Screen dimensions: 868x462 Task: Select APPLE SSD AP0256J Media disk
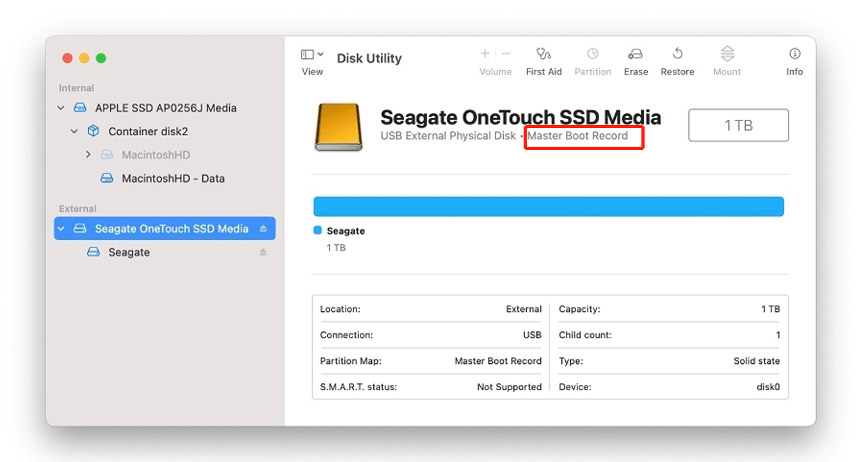(165, 108)
